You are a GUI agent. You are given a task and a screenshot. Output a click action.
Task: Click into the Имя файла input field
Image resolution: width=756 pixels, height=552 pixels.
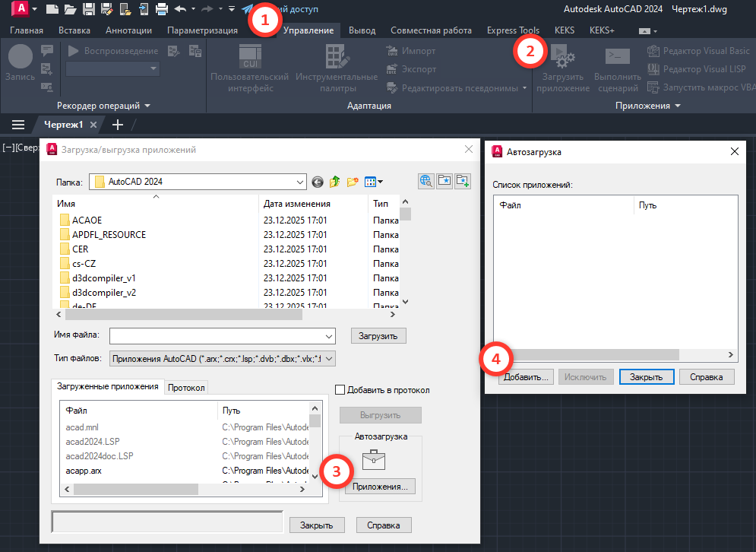point(217,336)
